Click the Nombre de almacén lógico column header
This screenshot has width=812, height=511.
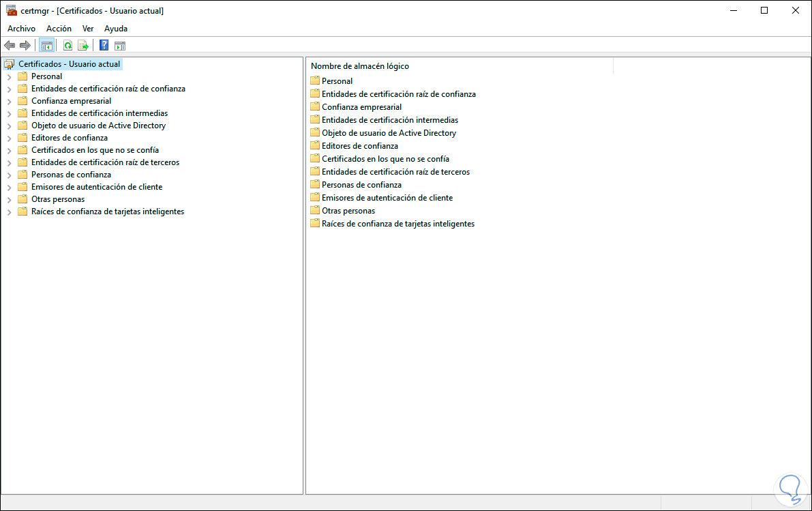(360, 66)
